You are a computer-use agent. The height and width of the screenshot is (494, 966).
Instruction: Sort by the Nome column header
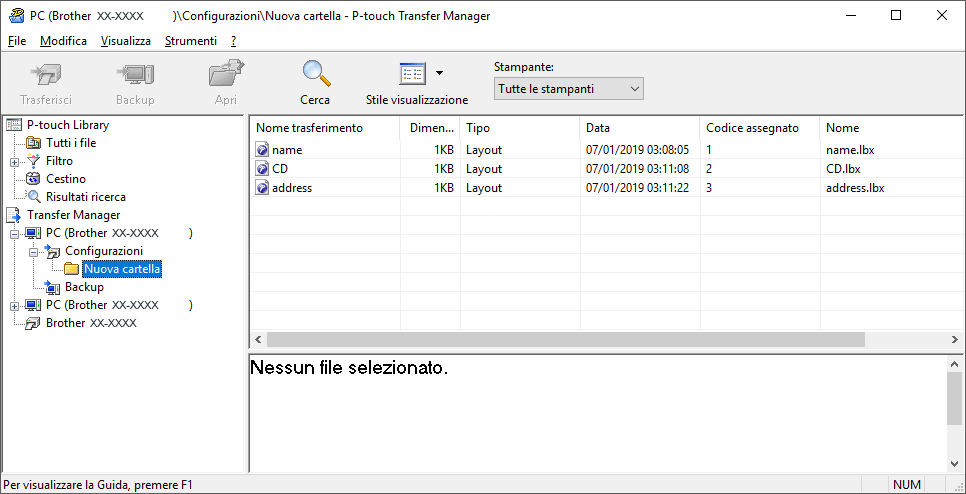coord(892,128)
